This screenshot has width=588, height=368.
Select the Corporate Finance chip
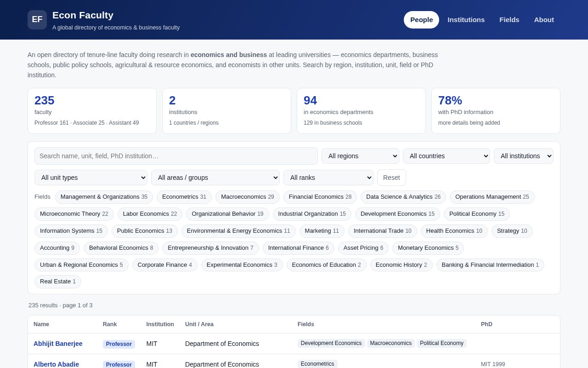coord(165,265)
